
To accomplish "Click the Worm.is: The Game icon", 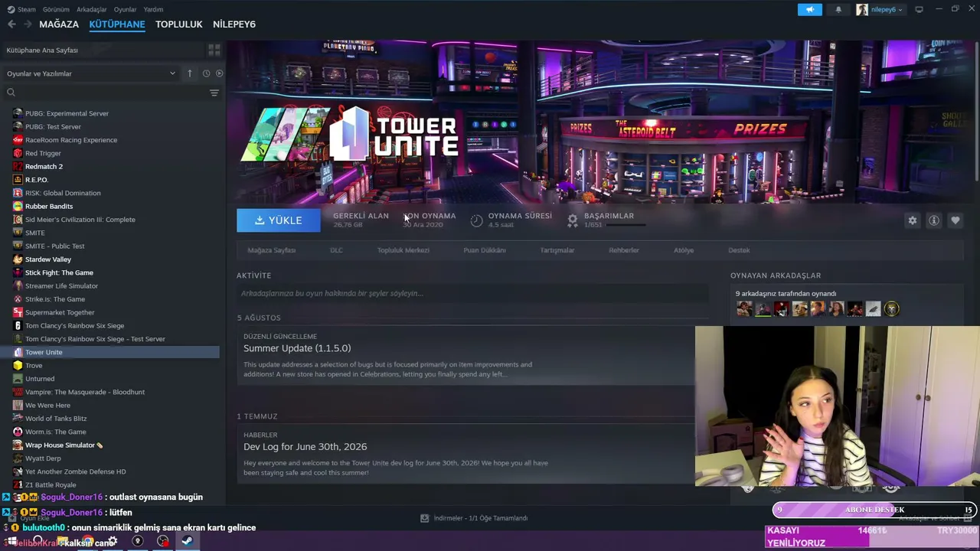I will [x=18, y=432].
